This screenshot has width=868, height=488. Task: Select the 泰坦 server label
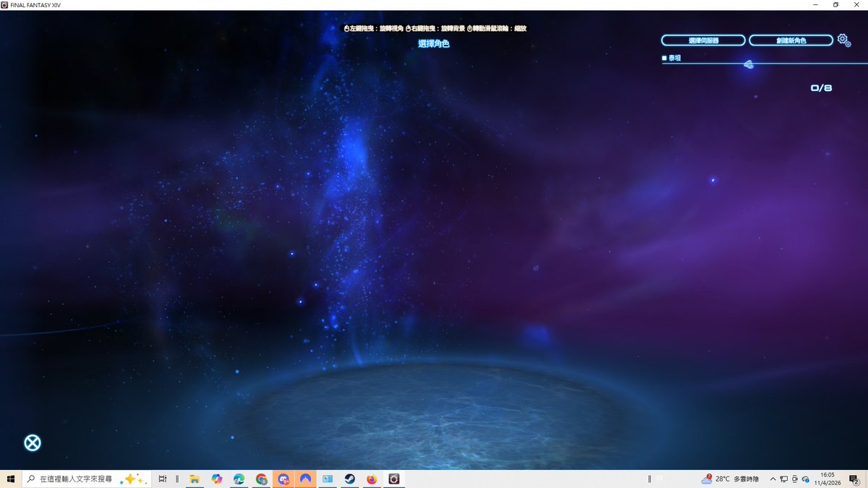coord(674,58)
